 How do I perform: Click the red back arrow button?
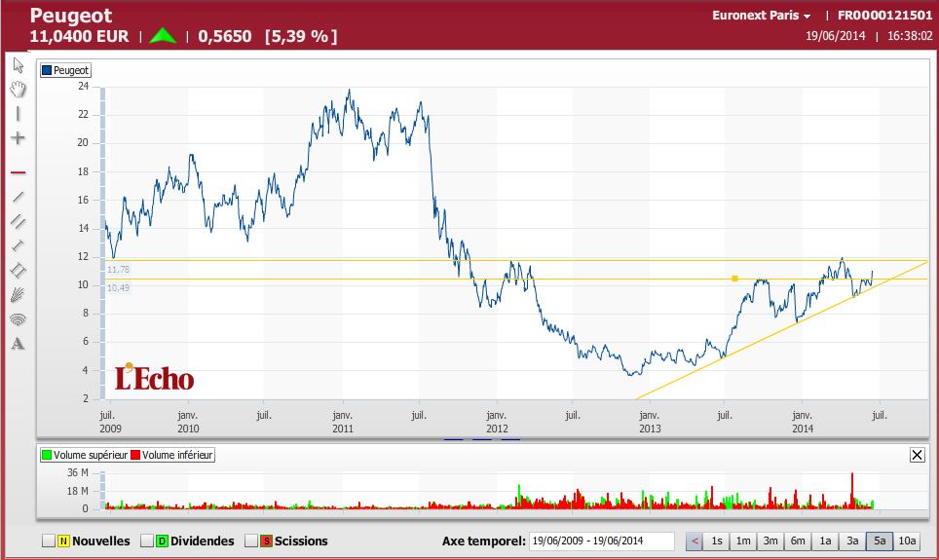coord(695,541)
